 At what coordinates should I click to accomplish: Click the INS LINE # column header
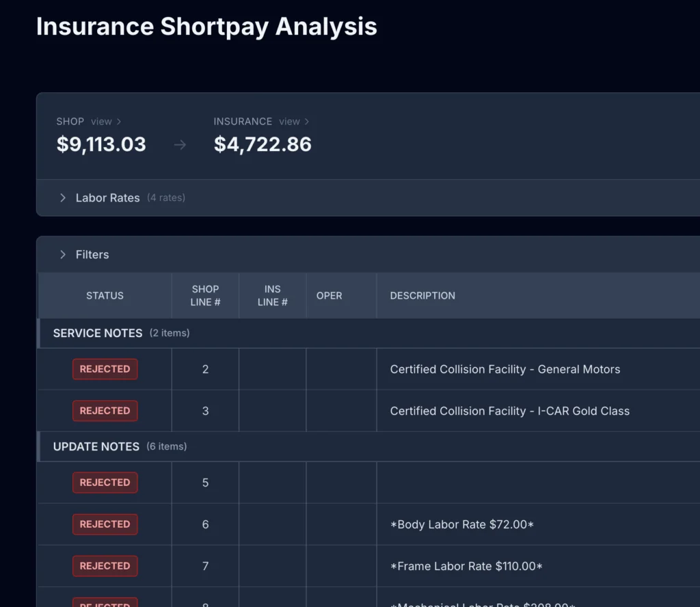272,295
